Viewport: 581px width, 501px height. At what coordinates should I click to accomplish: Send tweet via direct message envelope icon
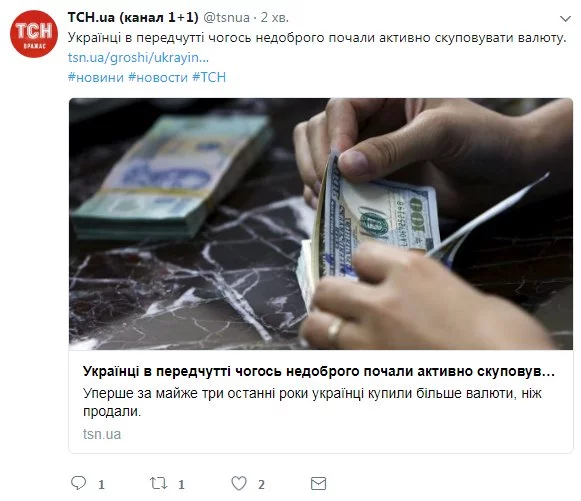point(318,484)
